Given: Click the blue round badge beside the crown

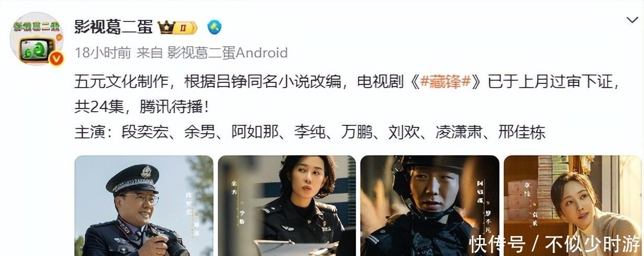Looking at the screenshot, I should (214, 27).
